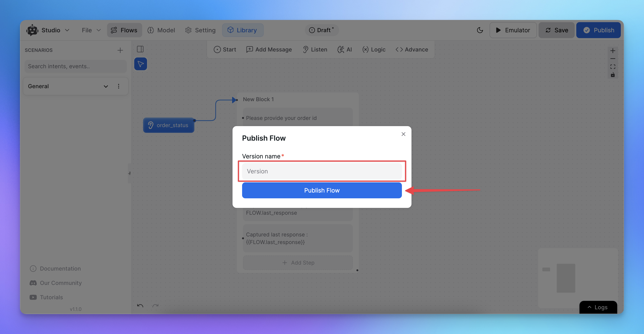Expand the Logs panel
Image resolution: width=644 pixels, height=334 pixels.
pos(598,307)
